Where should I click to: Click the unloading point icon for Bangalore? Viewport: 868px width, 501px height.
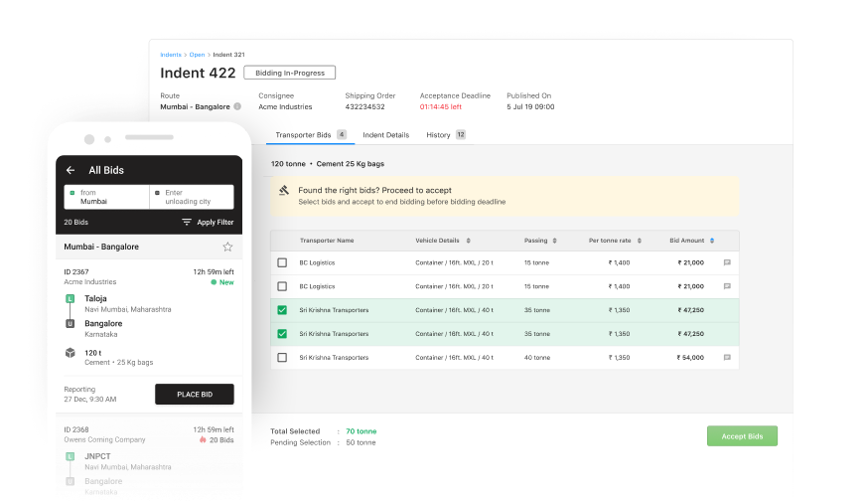click(x=71, y=324)
